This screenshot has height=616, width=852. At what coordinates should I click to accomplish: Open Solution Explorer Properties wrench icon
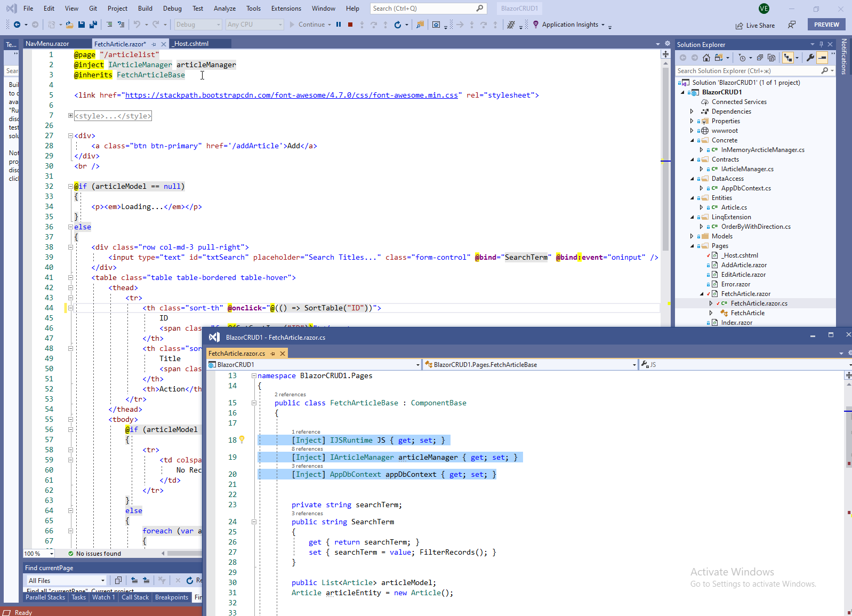pos(810,58)
